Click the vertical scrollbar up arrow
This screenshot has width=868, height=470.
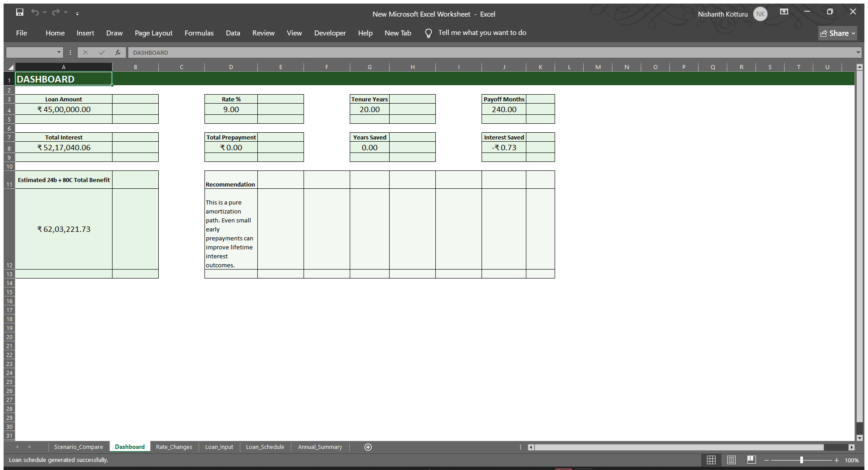click(859, 67)
